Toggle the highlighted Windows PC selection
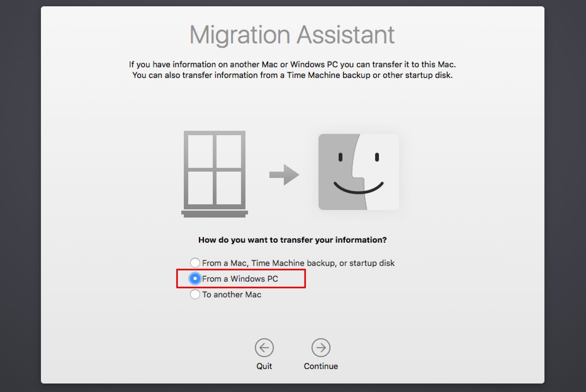Image resolution: width=586 pixels, height=392 pixels. [x=195, y=279]
